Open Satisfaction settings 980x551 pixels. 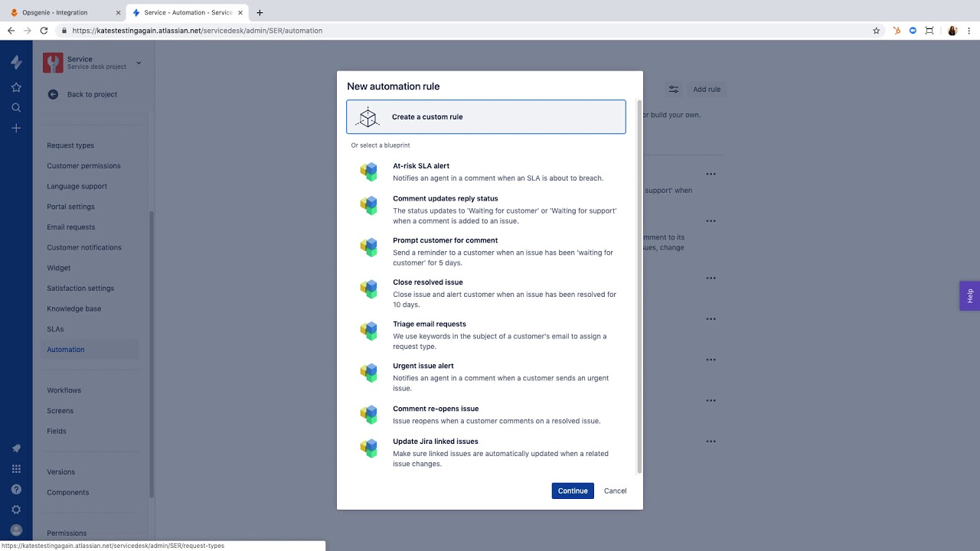[80, 289]
